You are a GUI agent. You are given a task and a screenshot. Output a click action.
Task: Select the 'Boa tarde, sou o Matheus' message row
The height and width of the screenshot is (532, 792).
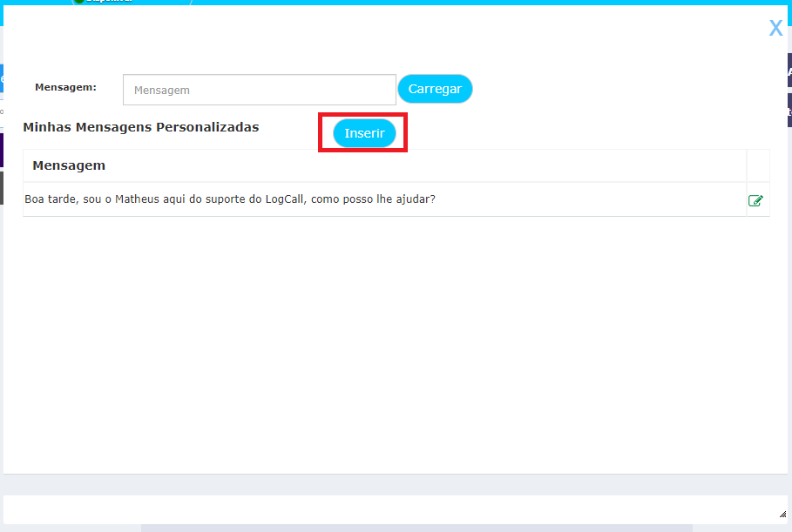click(x=396, y=199)
